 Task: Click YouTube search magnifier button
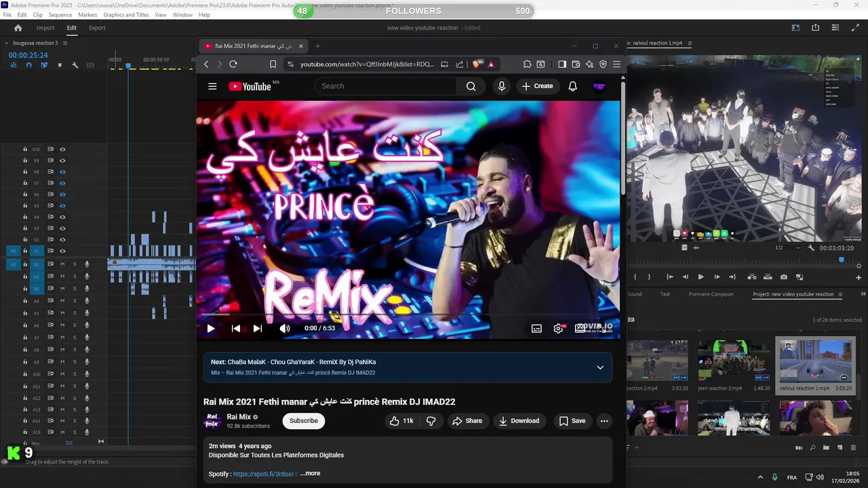471,86
